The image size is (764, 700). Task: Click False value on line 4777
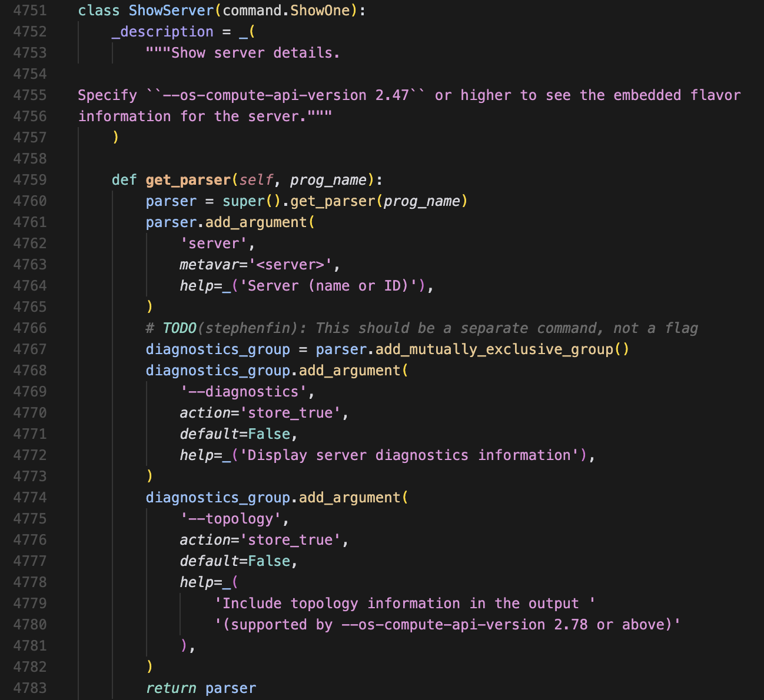269,561
